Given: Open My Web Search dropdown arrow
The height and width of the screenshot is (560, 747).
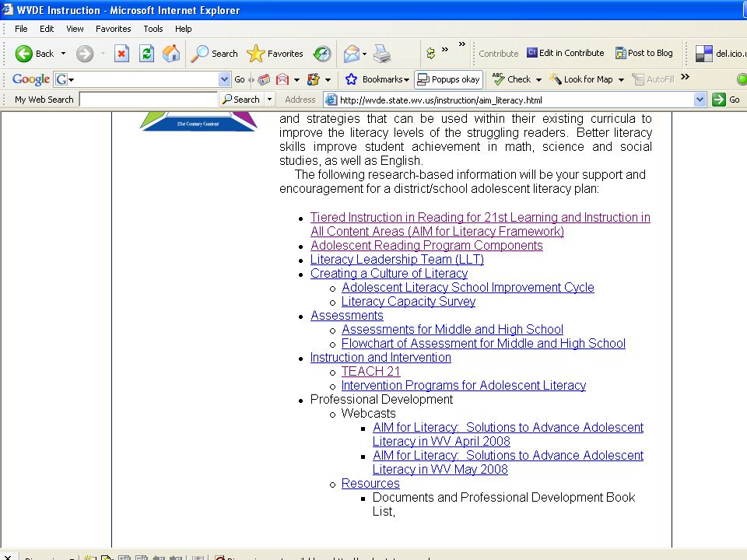Looking at the screenshot, I should (270, 100).
